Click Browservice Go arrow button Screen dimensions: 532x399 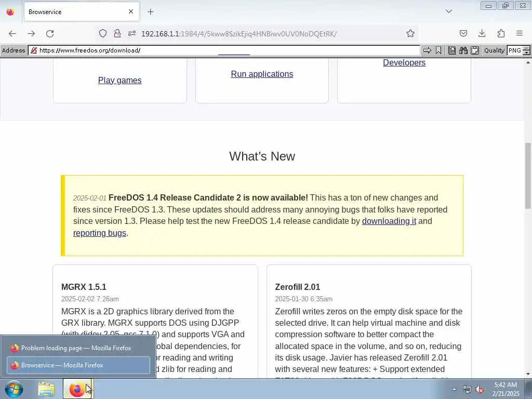pyautogui.click(x=427, y=50)
